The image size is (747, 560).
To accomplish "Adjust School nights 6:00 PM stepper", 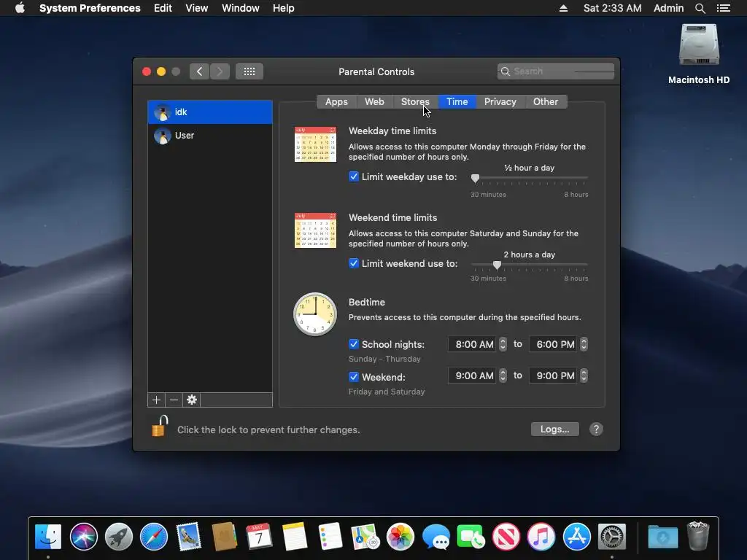I will point(584,344).
